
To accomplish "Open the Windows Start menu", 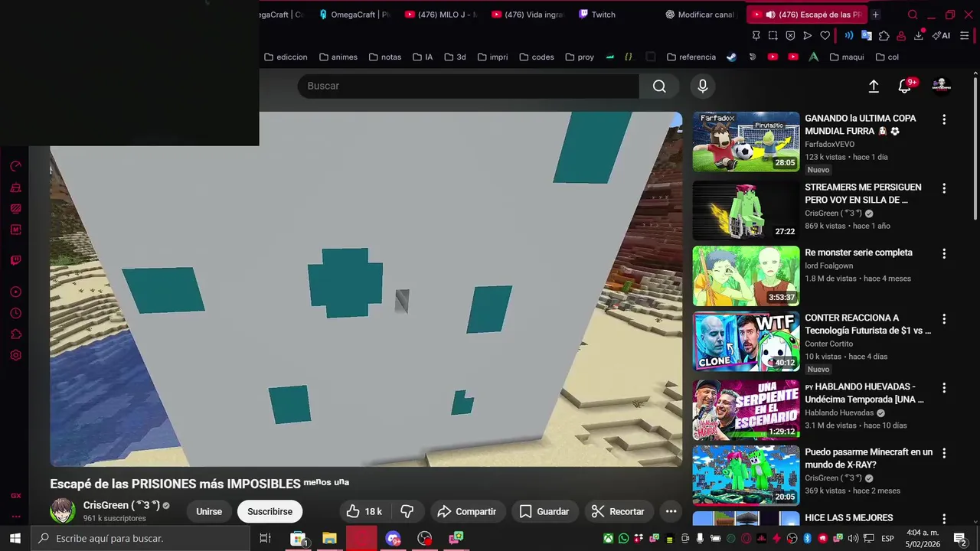I will tap(15, 538).
